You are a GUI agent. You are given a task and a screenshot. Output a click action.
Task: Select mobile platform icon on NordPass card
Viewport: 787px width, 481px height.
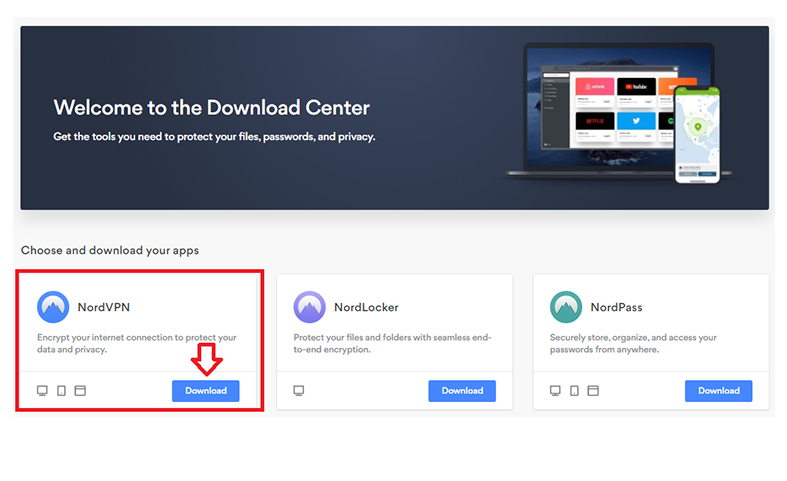pos(574,391)
